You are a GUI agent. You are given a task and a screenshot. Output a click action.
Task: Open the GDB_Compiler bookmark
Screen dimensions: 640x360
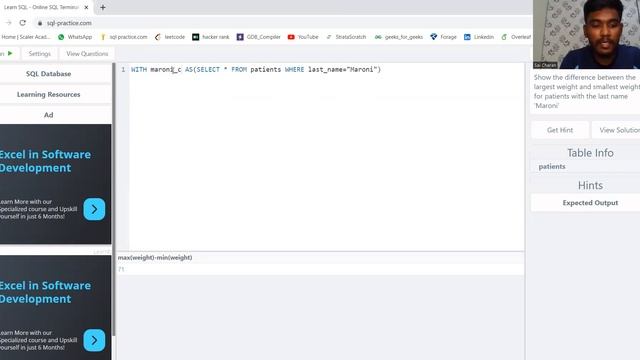pos(259,37)
